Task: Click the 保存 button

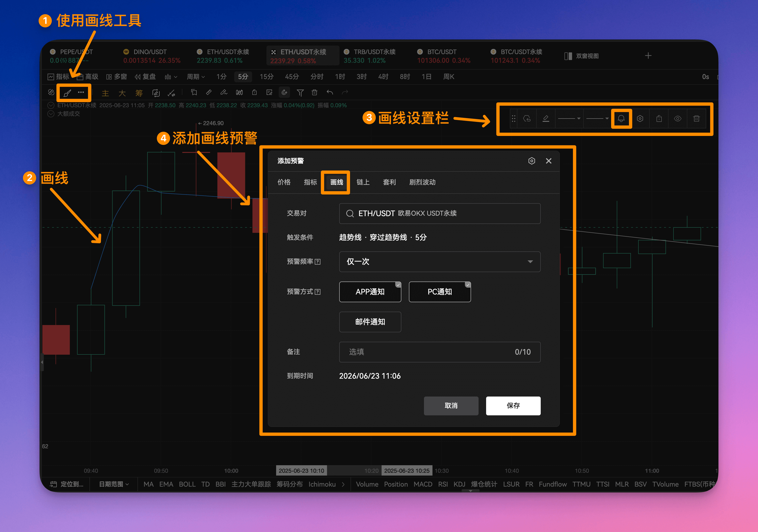Action: pos(513,406)
